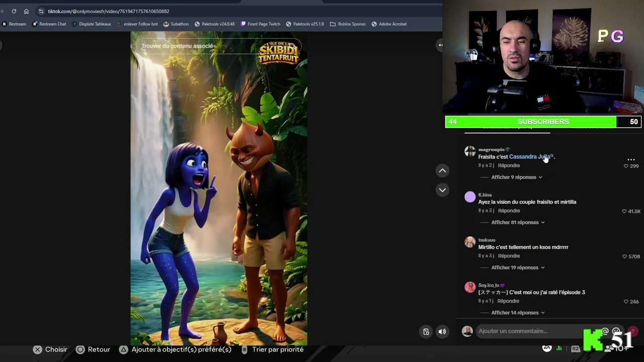Open the Paletools v24.0.48 bookmark
This screenshot has width=644, height=362.
point(215,24)
